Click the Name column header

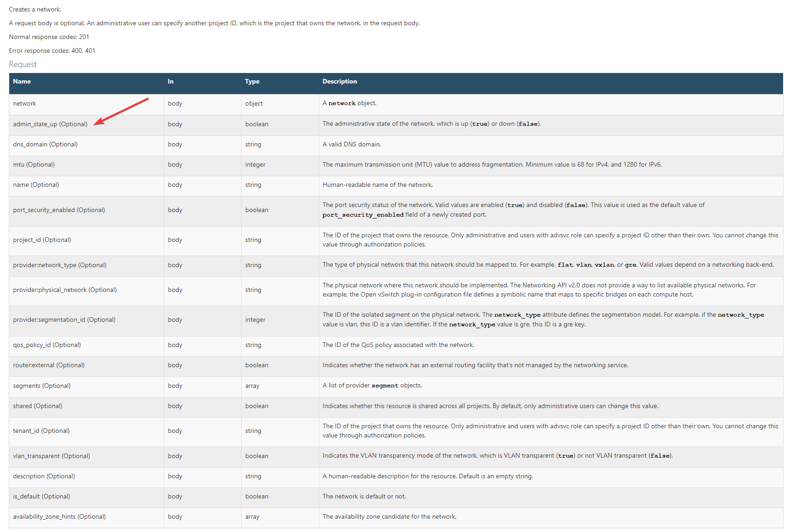(22, 82)
